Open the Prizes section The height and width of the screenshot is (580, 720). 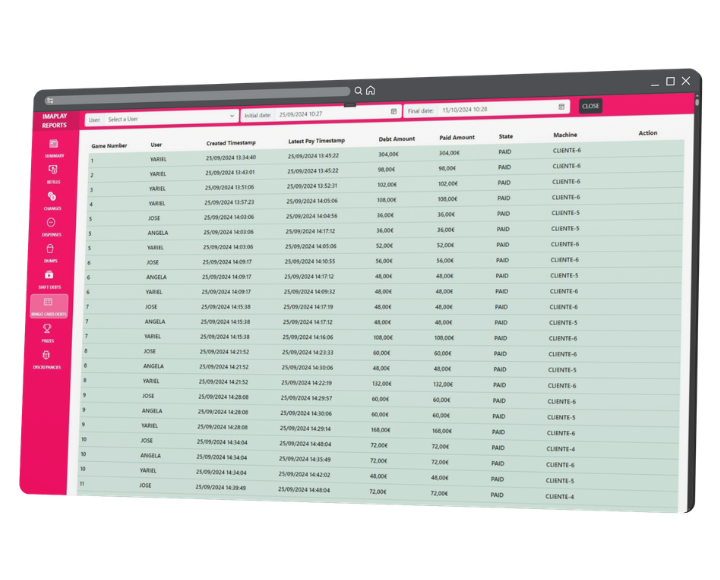[47, 332]
